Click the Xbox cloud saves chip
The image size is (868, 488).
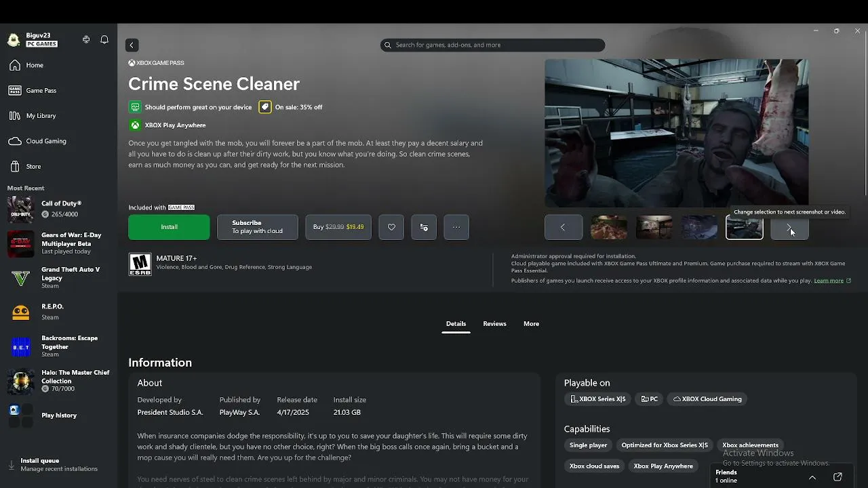pos(594,466)
